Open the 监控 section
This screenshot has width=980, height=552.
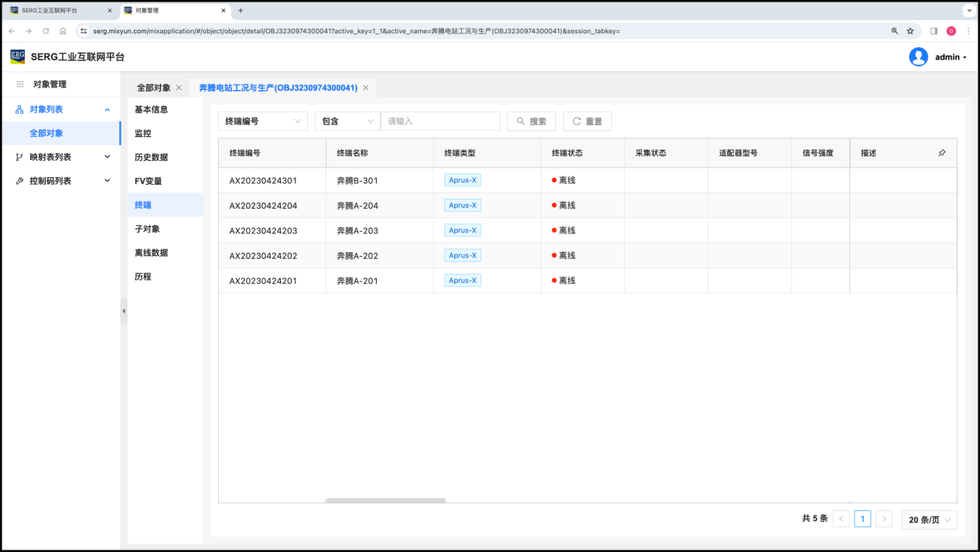tap(143, 133)
